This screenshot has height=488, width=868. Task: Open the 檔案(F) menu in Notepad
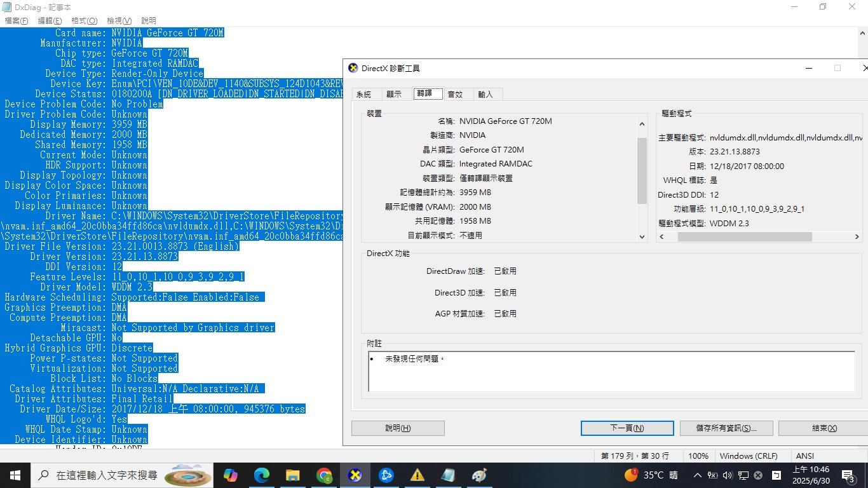17,21
